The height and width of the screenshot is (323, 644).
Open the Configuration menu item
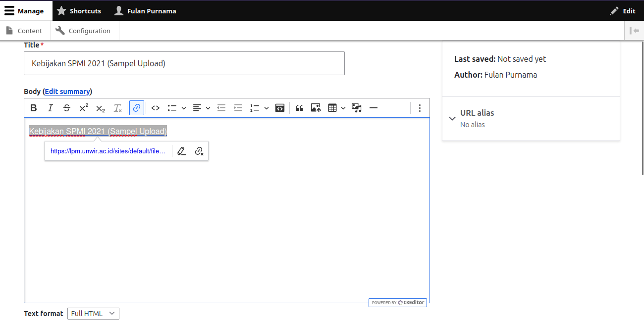point(83,31)
